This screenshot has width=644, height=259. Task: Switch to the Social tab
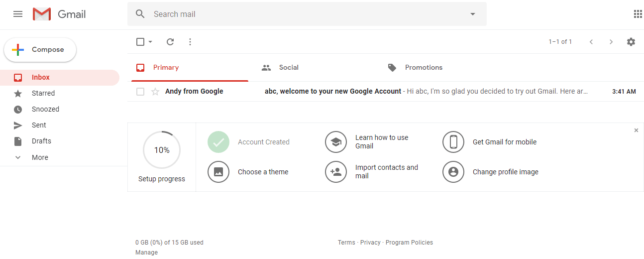point(288,67)
